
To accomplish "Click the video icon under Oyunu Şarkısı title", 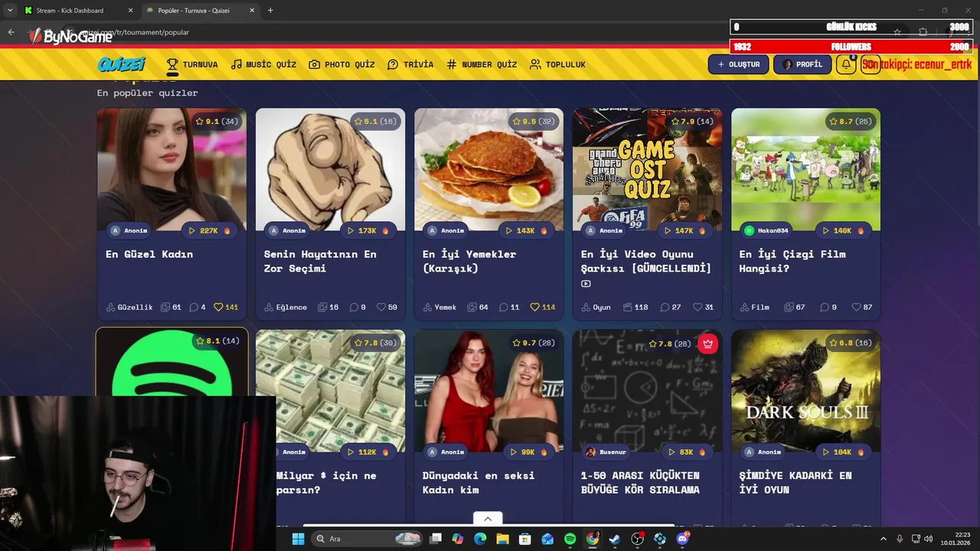I will (586, 284).
